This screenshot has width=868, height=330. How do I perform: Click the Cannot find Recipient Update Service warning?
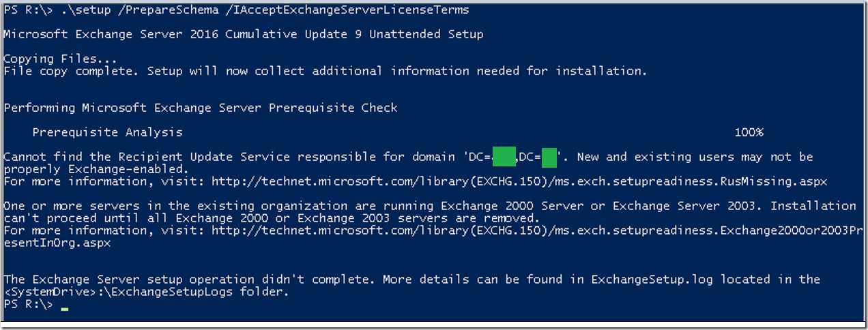(x=408, y=163)
